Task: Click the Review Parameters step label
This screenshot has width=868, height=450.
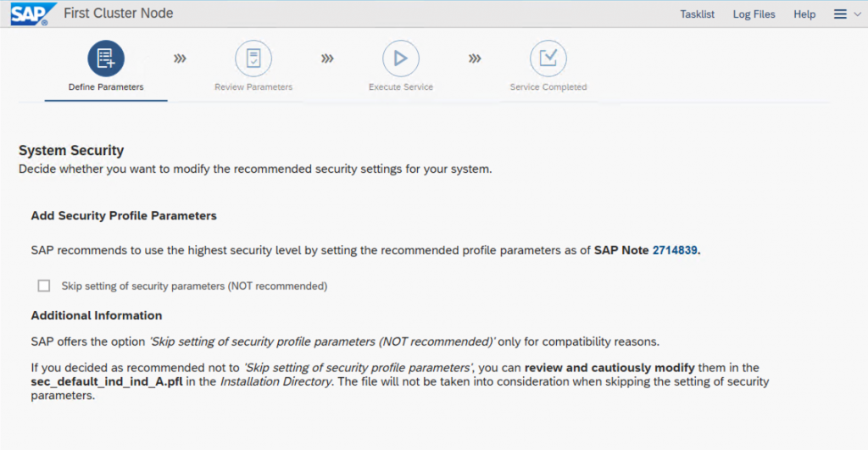Action: (253, 87)
